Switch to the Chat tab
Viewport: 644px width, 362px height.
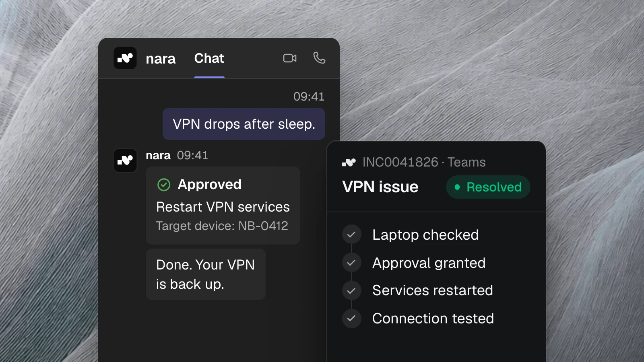pyautogui.click(x=209, y=58)
